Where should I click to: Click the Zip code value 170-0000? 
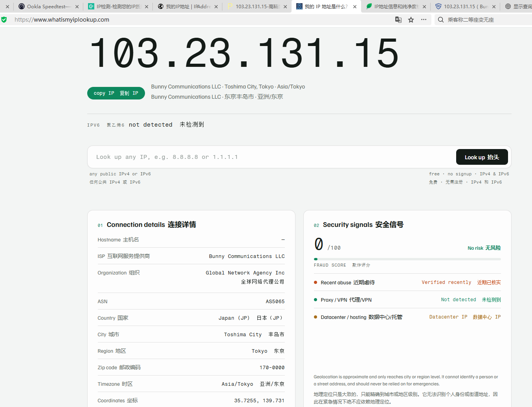click(272, 368)
